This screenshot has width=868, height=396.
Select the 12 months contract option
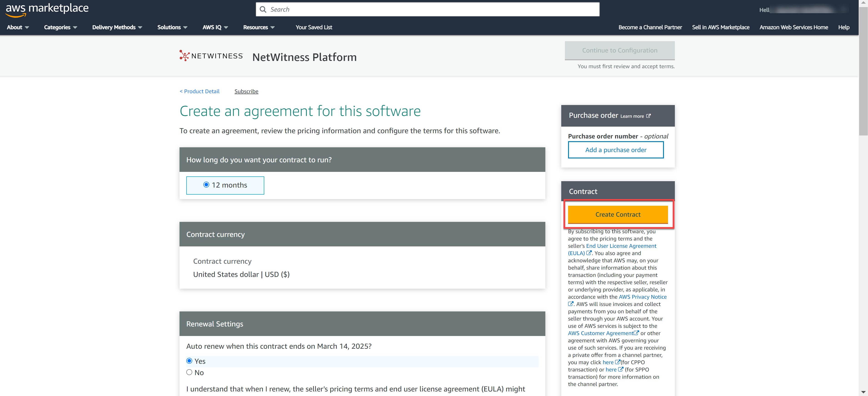(x=206, y=185)
